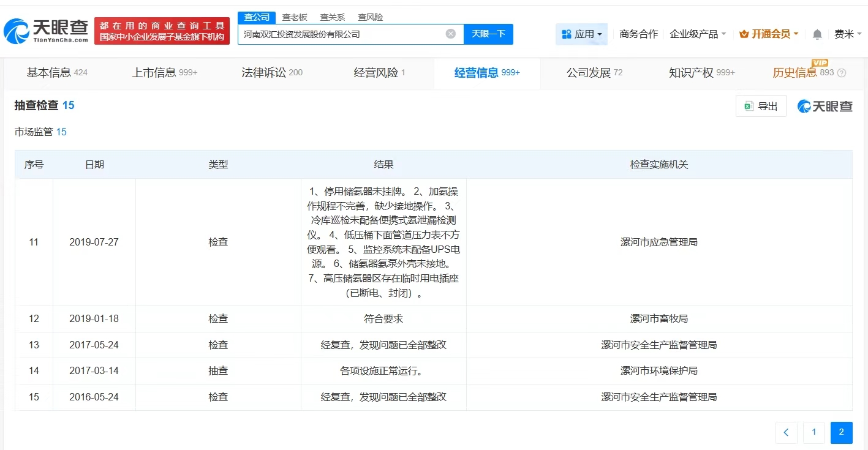Image resolution: width=868 pixels, height=450 pixels.
Task: Select the 经营信息 tab
Action: (487, 73)
